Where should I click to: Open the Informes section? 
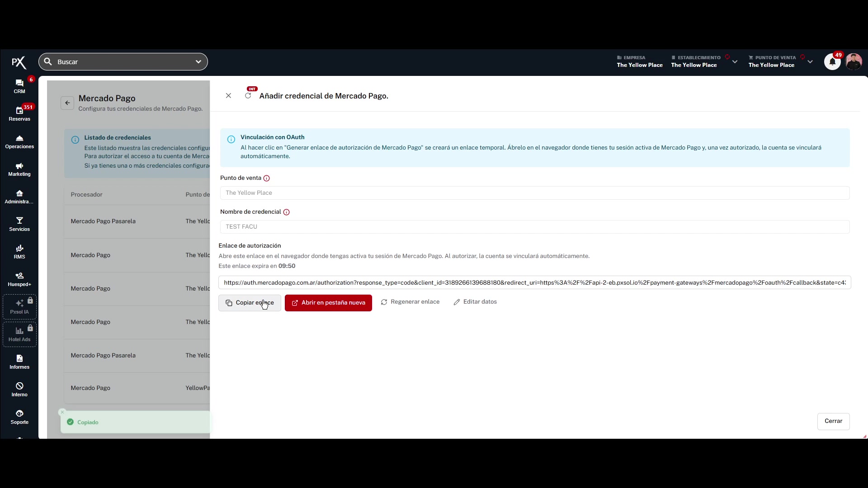pos(19,362)
